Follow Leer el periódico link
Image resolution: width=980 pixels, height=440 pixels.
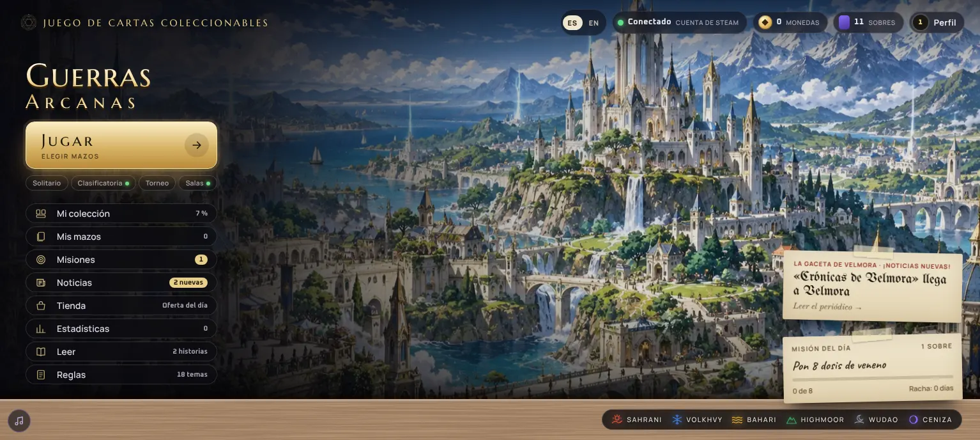point(827,307)
